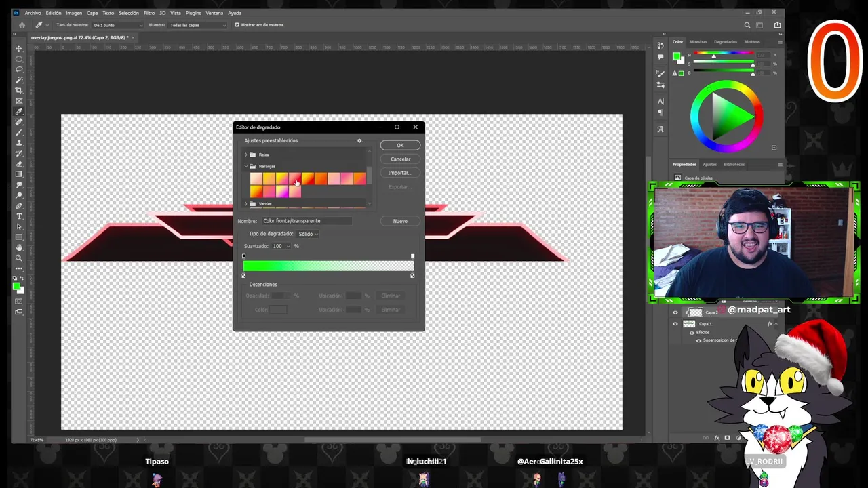The image size is (868, 488).
Task: Toggle visibility of the Superposición layer effect
Action: [698, 340]
